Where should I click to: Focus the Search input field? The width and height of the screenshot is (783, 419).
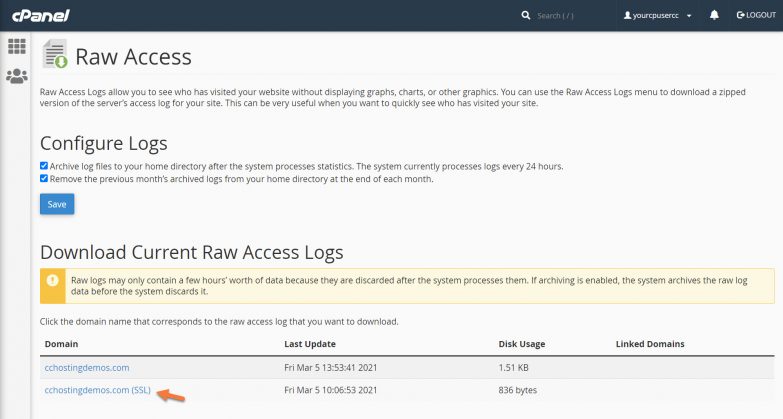click(x=565, y=16)
